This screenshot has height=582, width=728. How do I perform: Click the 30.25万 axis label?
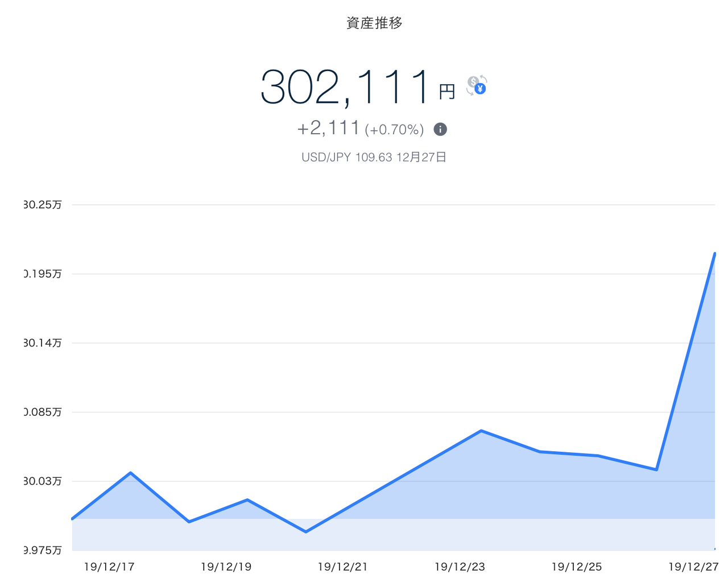tap(43, 205)
